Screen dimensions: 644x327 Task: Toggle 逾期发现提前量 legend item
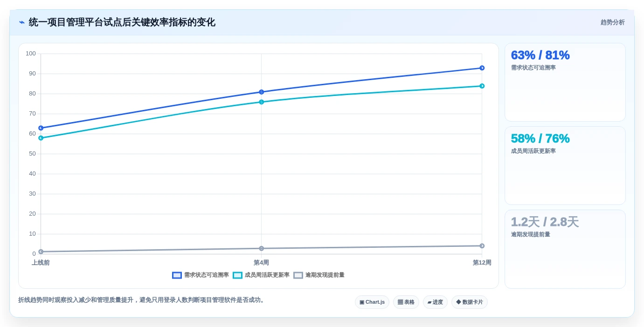pos(319,275)
